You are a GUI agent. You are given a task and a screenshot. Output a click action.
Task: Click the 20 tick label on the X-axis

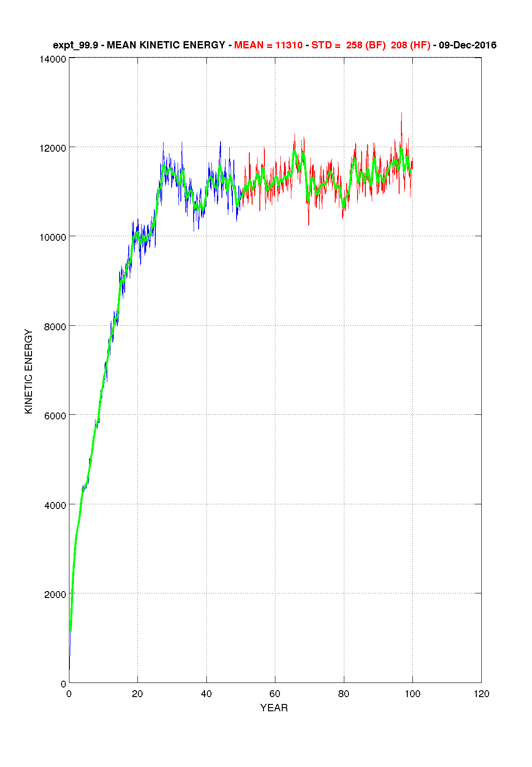point(137,694)
